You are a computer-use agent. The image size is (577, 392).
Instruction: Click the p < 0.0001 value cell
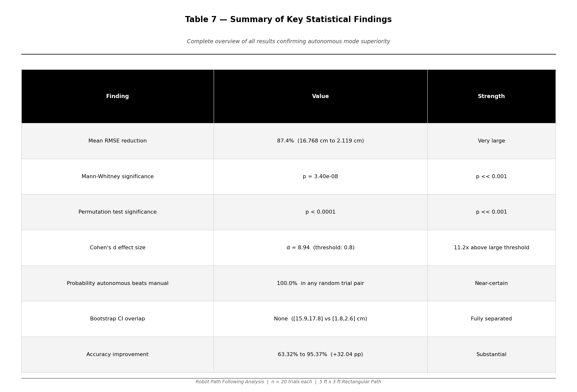tap(320, 212)
